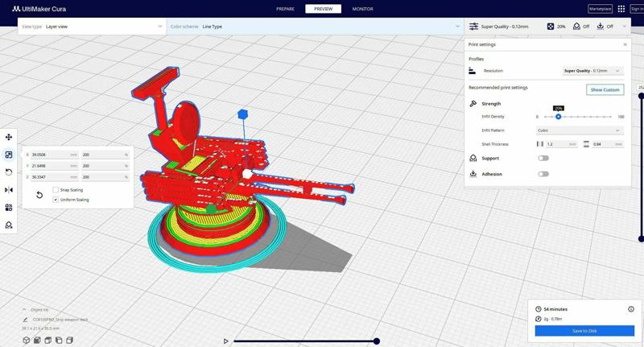Click the infill 20% icon in header
The image size is (644, 347).
click(551, 27)
